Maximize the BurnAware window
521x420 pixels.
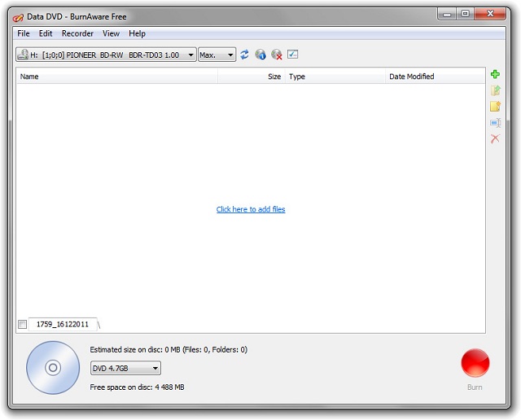point(466,14)
